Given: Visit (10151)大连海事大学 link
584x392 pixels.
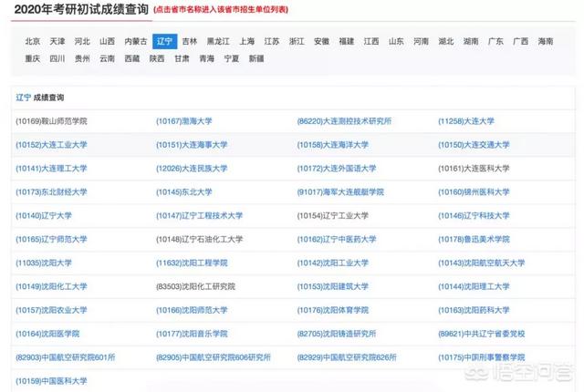Looking at the screenshot, I should pyautogui.click(x=192, y=145).
